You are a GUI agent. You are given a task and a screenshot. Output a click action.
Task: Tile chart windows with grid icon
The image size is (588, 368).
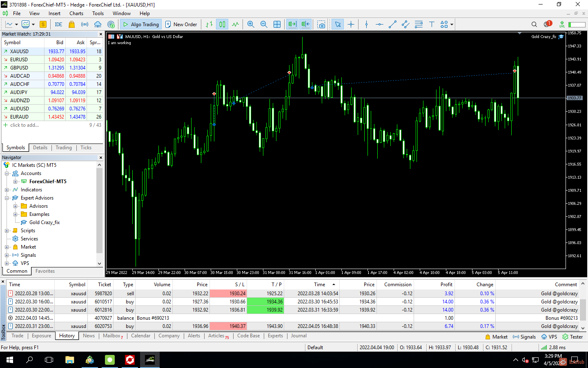click(277, 24)
